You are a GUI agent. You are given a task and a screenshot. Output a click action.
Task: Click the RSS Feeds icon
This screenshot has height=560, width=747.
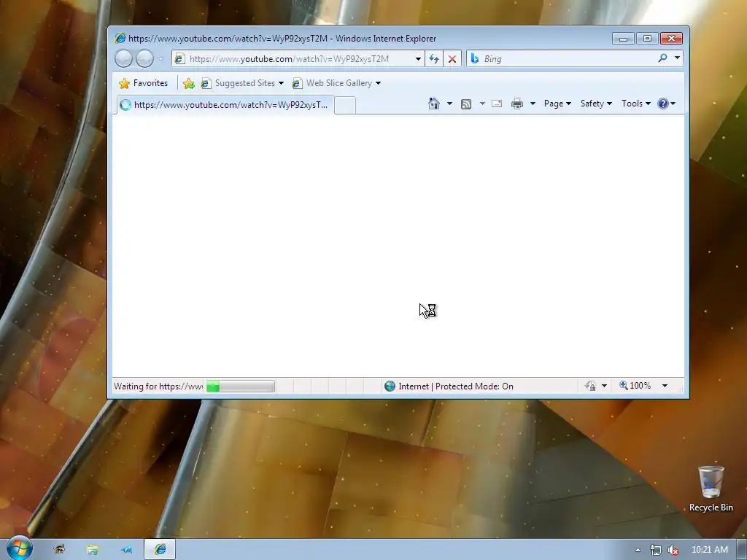pos(466,104)
